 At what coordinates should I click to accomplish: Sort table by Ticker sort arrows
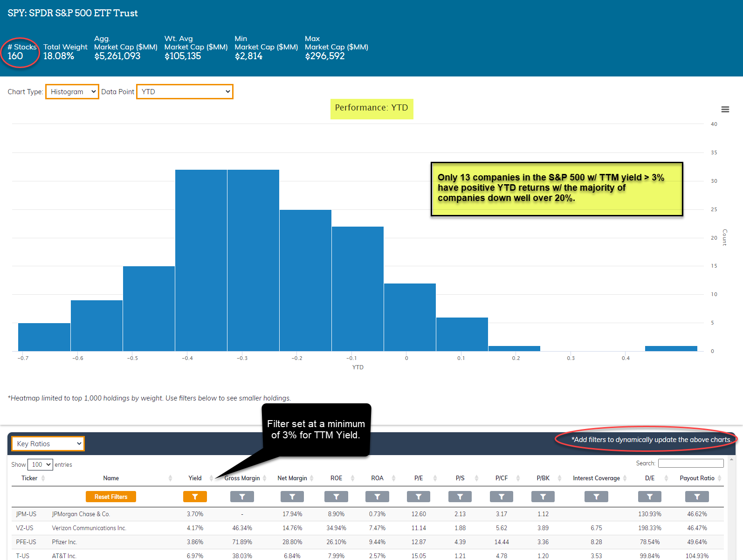pyautogui.click(x=43, y=478)
